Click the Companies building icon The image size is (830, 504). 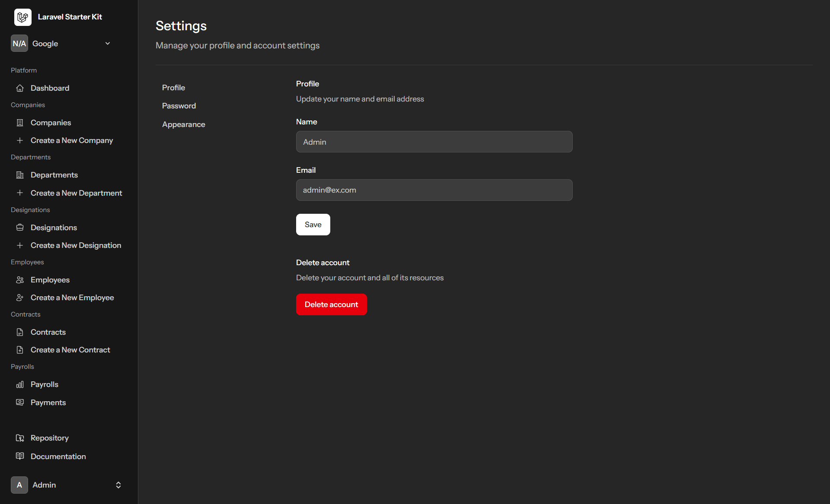(20, 123)
